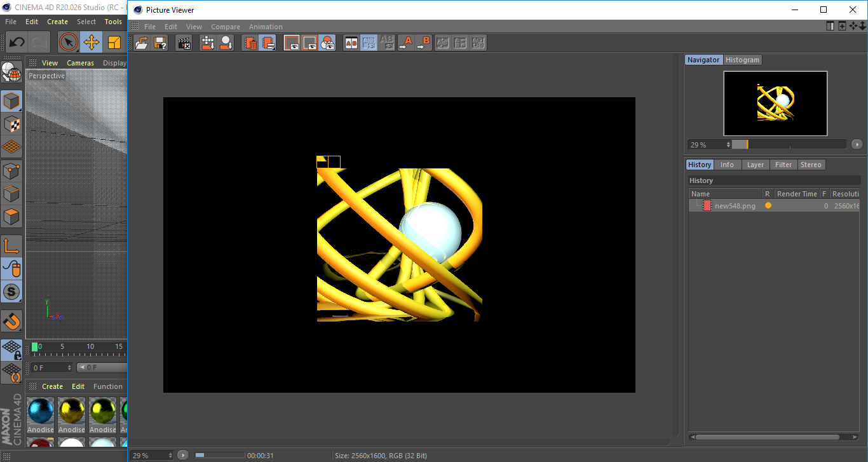Toggle the second display frame eye icon

pyautogui.click(x=309, y=43)
